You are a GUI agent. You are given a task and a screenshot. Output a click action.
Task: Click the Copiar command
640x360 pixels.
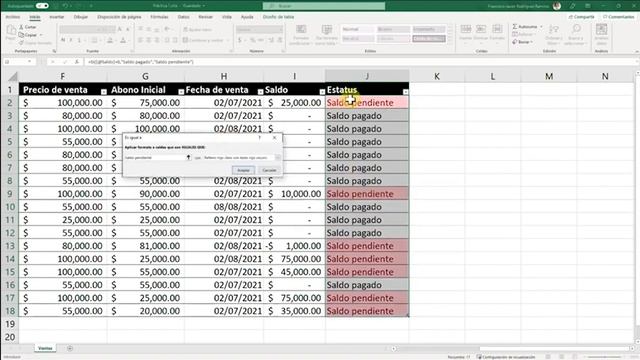click(28, 35)
